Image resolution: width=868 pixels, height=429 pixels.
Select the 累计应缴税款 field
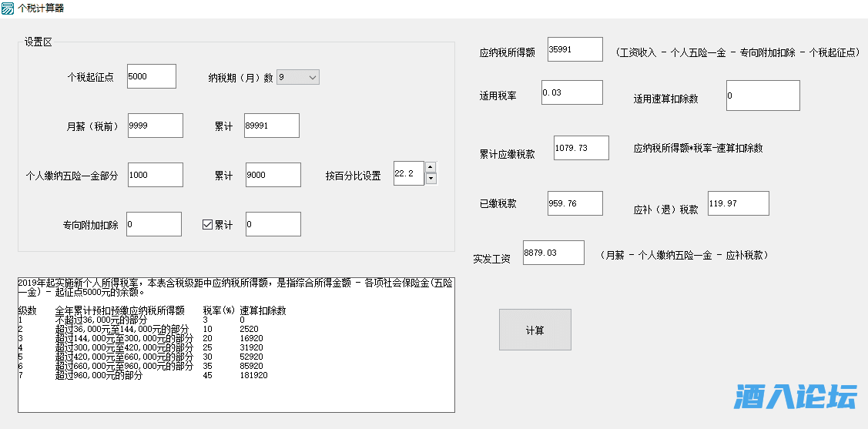tap(581, 148)
